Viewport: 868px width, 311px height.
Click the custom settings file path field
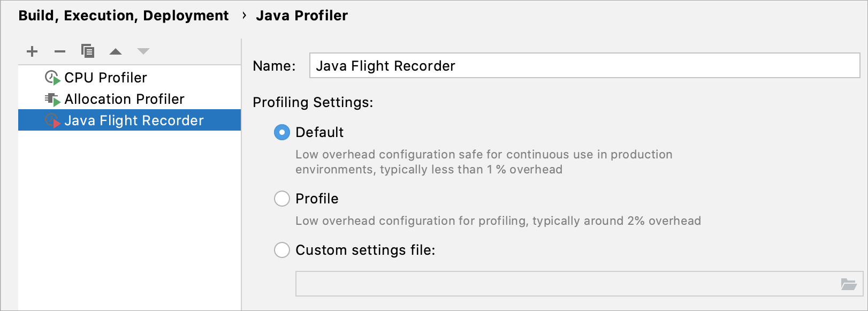[x=567, y=284]
